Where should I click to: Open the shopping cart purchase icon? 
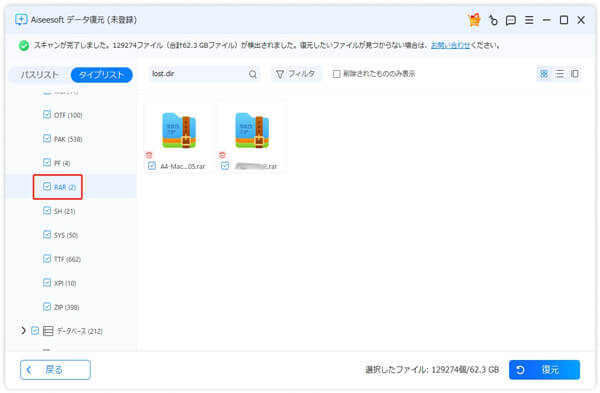(474, 20)
